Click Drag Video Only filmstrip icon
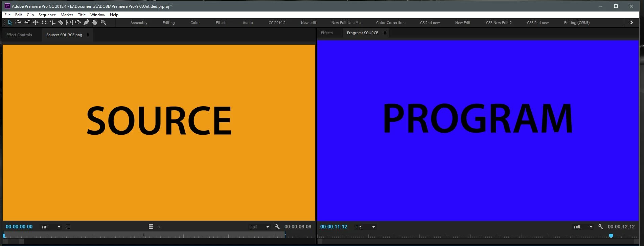 (151, 227)
